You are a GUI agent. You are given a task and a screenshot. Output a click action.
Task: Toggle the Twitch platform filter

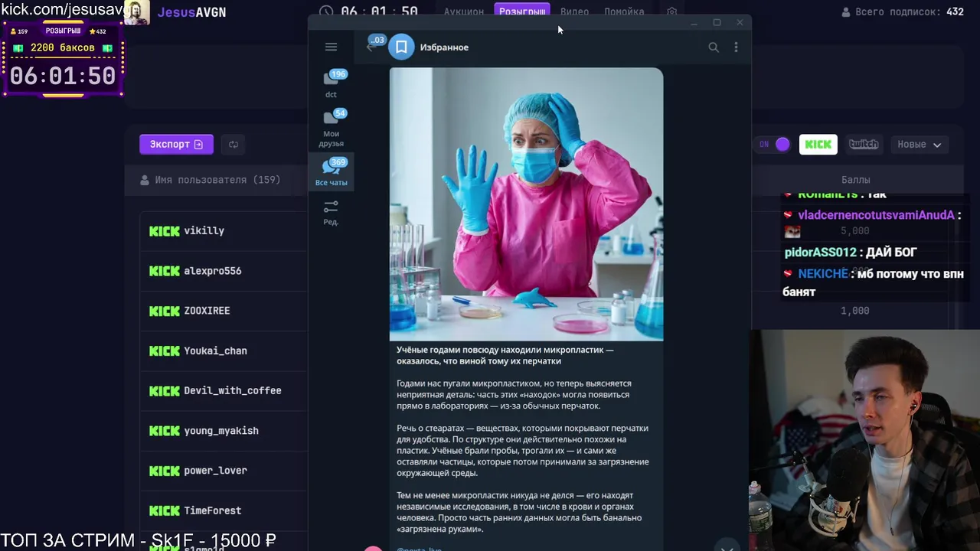tap(864, 144)
